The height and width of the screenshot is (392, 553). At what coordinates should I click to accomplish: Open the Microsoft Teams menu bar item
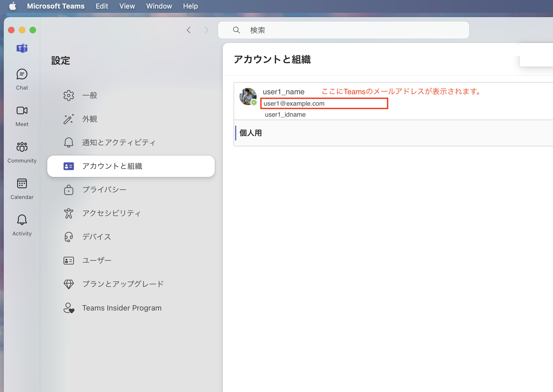pyautogui.click(x=56, y=6)
